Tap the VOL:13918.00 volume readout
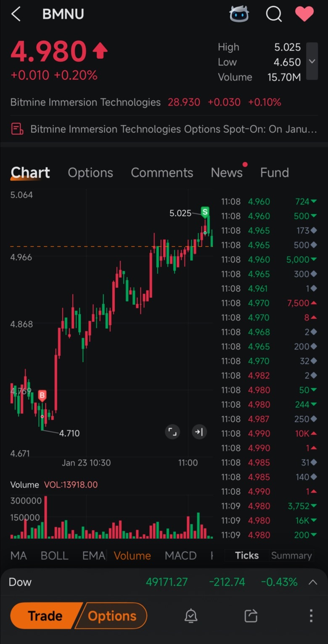This screenshot has height=644, width=328. point(71,485)
